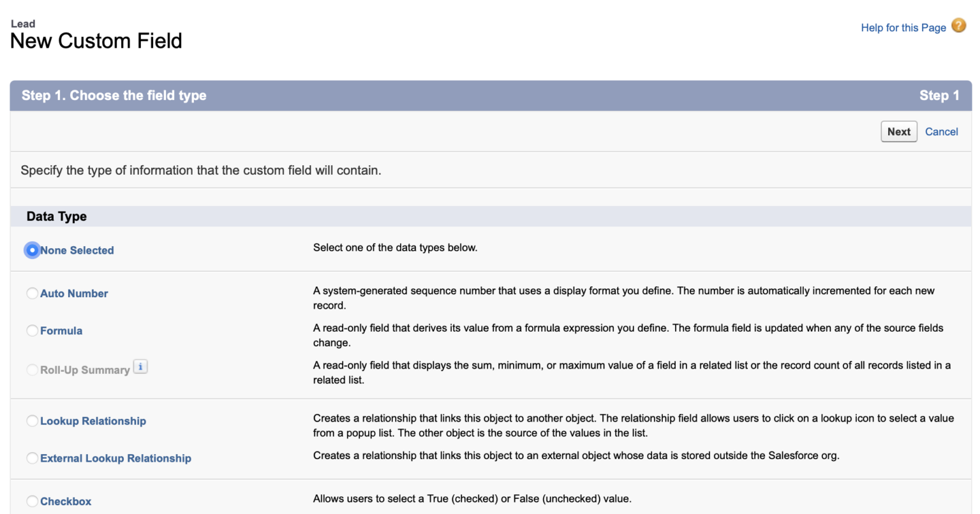Click the Cancel link

click(941, 131)
